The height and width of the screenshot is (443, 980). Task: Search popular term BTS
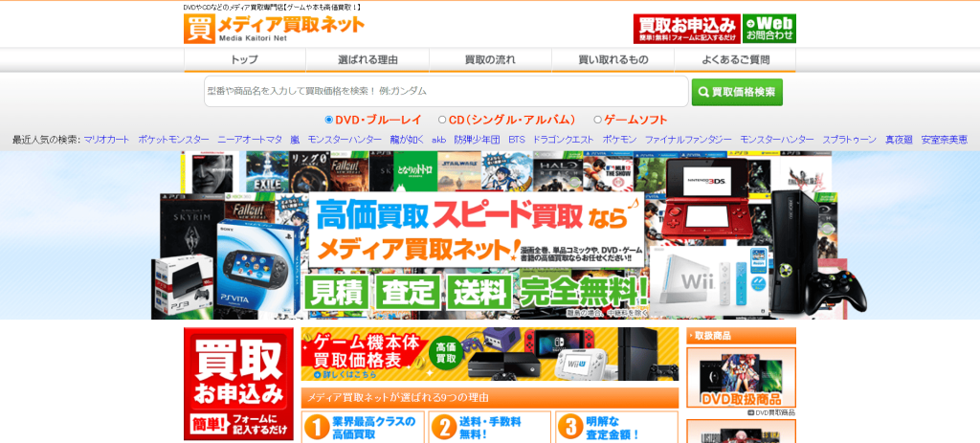click(516, 140)
